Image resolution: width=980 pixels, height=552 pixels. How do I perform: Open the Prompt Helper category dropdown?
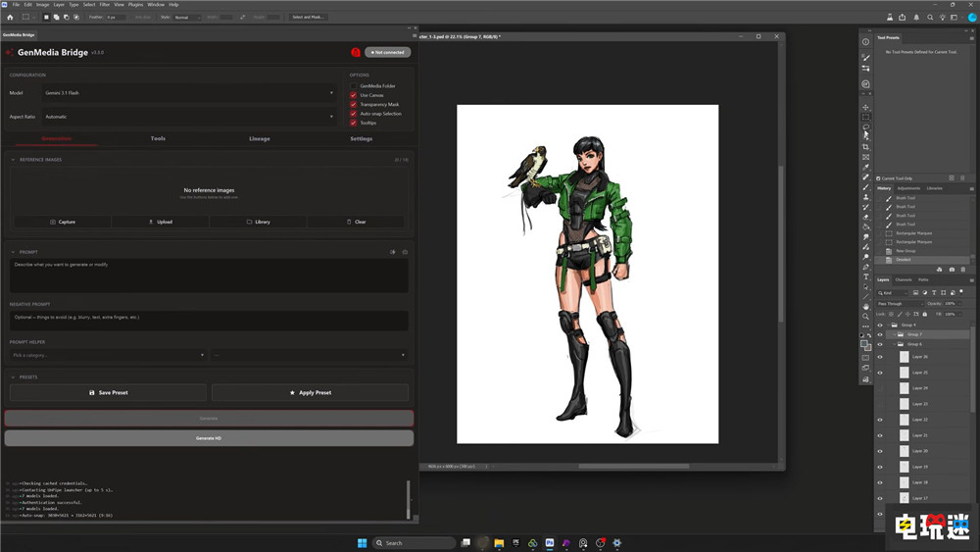click(108, 355)
